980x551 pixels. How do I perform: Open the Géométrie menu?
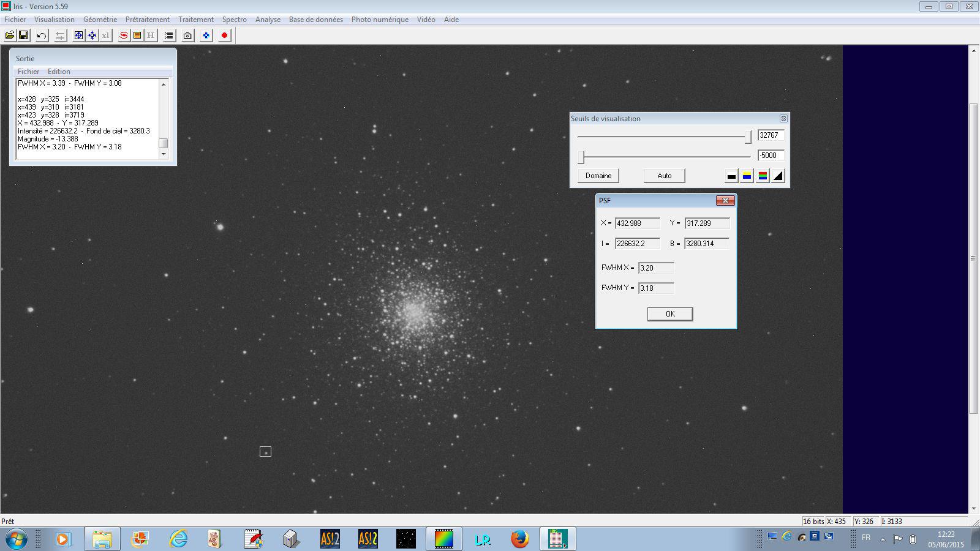click(x=100, y=20)
